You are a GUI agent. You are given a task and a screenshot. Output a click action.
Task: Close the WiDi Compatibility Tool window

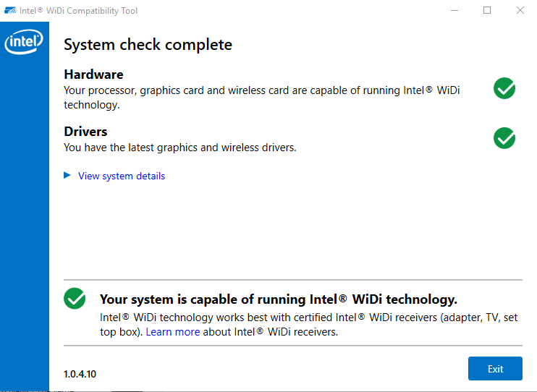[x=520, y=10]
